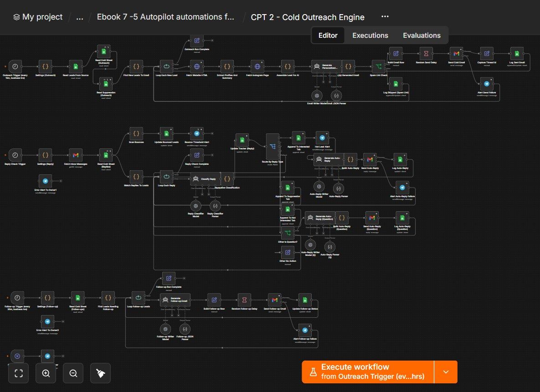Click the CPT 2 - Cold Outreach Engine title
The width and height of the screenshot is (540, 392).
pos(308,17)
